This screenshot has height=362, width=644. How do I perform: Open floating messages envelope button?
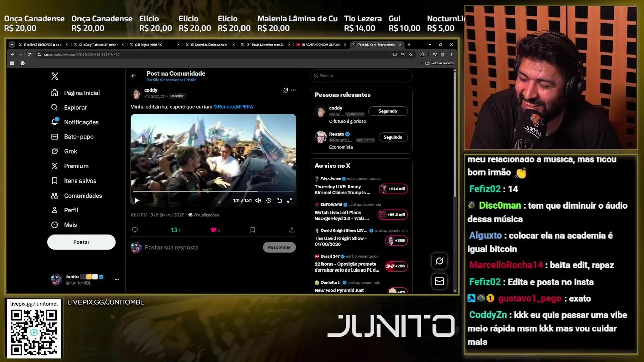coord(439,281)
